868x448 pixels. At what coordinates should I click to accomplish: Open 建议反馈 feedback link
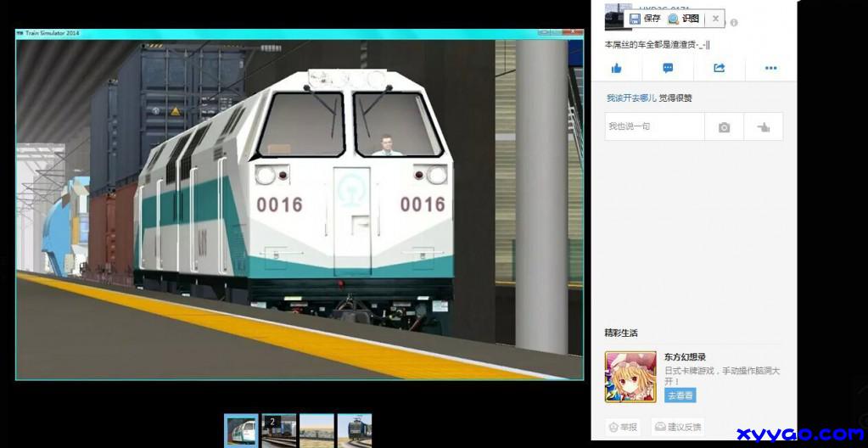[678, 428]
